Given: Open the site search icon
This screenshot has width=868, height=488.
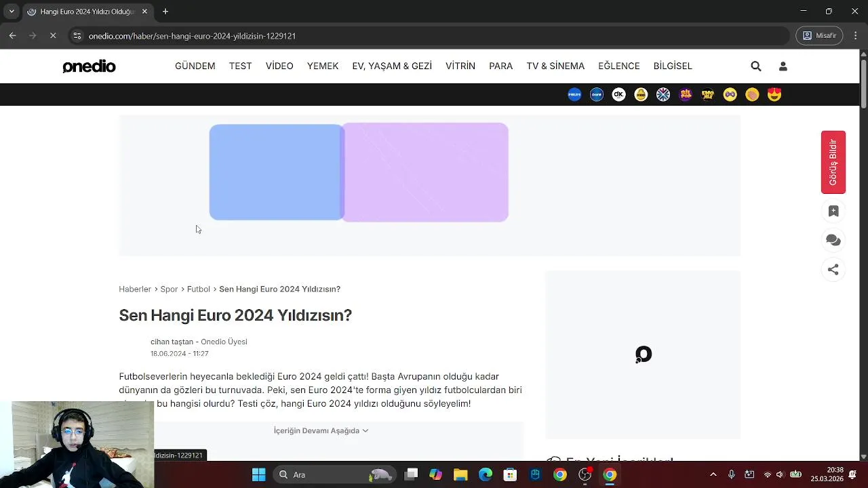Looking at the screenshot, I should (756, 66).
